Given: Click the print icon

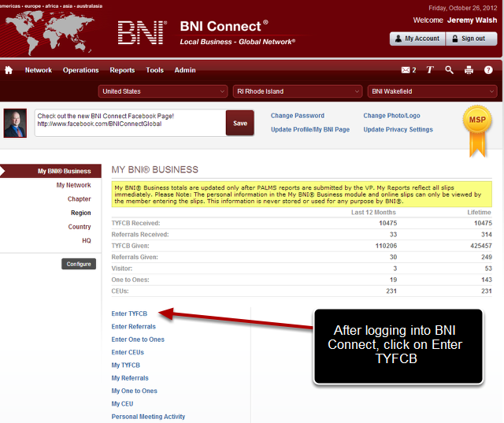Looking at the screenshot, I should 469,70.
